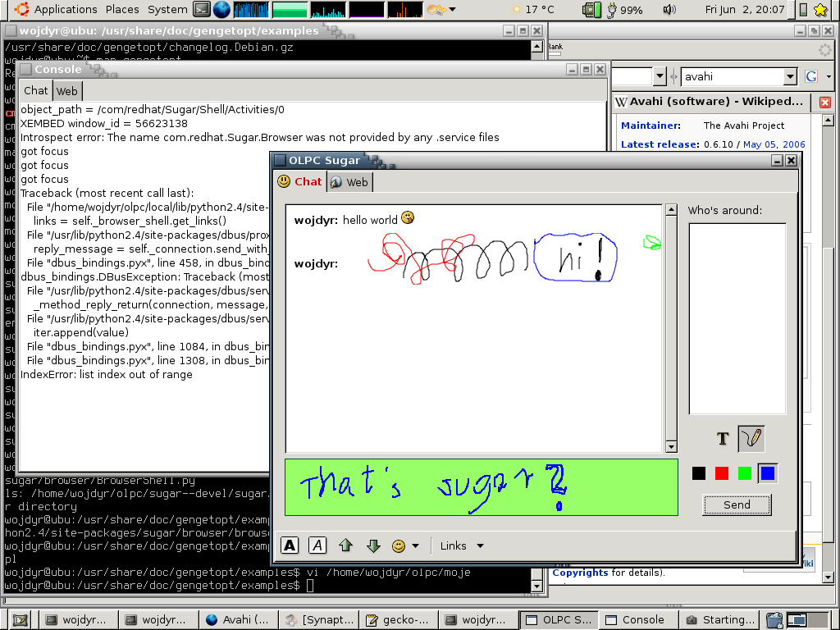Click the battery status icon
Image resolution: width=840 pixels, height=630 pixels.
point(591,10)
